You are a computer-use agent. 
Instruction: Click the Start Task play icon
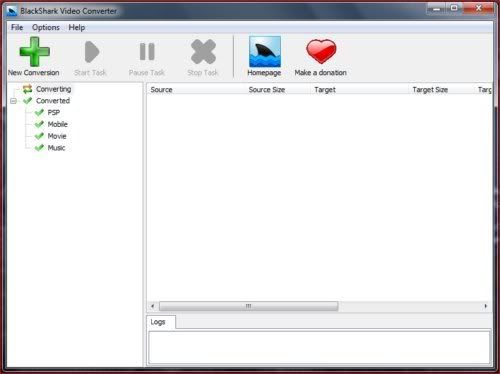[92, 52]
